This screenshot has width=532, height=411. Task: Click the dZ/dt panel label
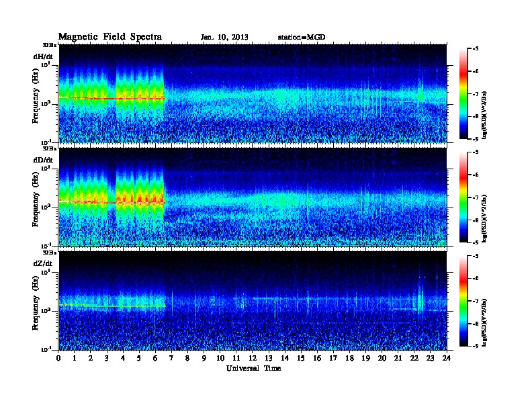tap(43, 263)
